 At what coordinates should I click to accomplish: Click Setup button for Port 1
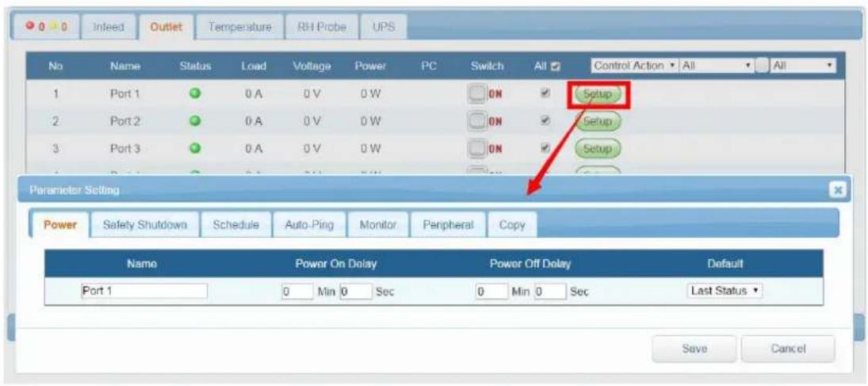pyautogui.click(x=598, y=94)
